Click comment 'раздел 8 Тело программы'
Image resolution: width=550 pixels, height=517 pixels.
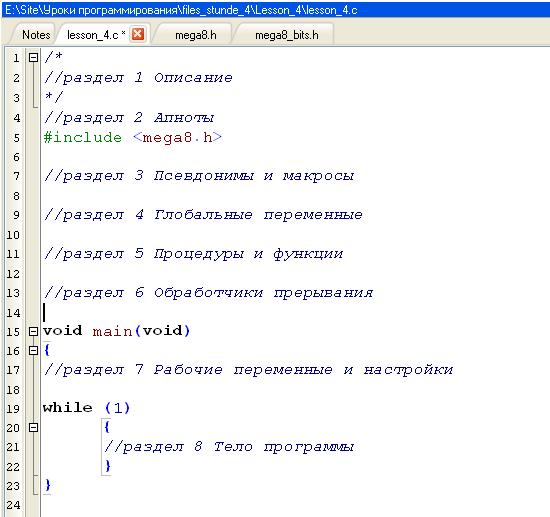(229, 446)
